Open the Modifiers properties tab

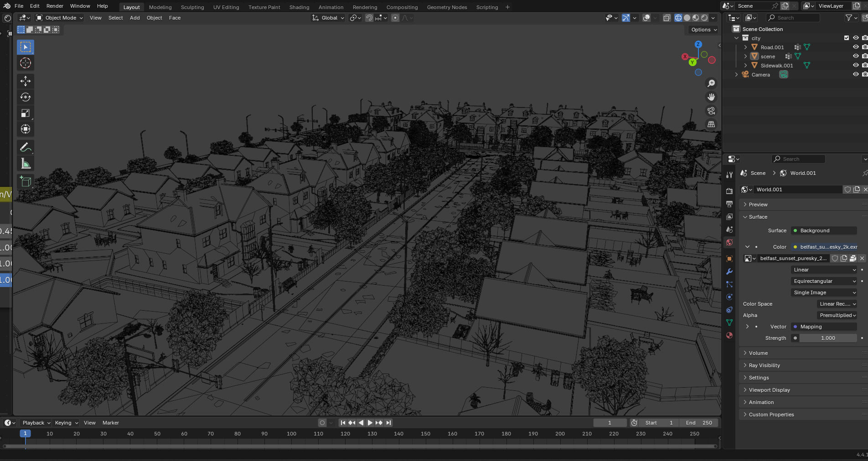point(729,271)
